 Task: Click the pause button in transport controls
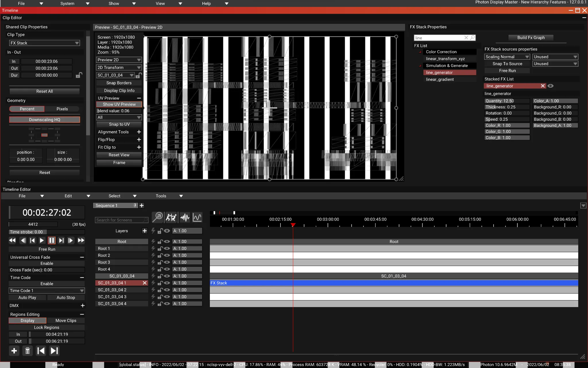click(x=52, y=240)
